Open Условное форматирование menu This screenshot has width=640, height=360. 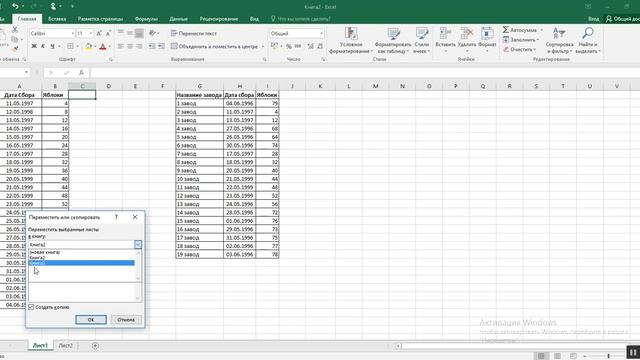(351, 40)
